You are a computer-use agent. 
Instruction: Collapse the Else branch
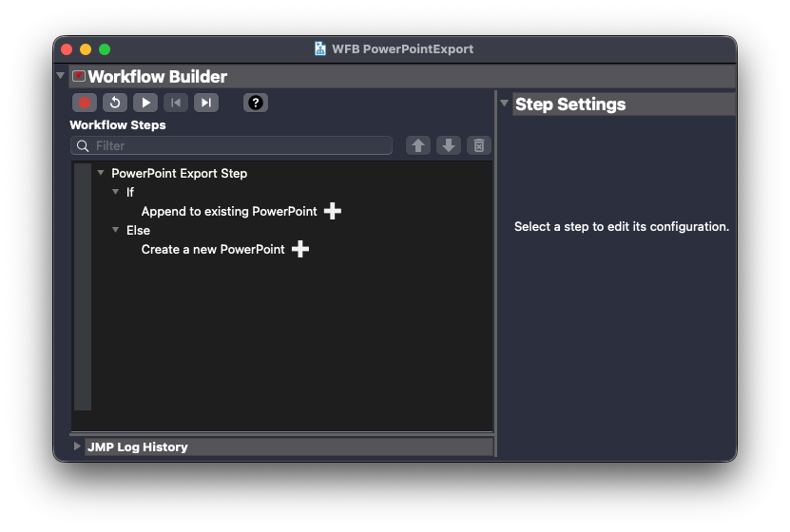[115, 230]
